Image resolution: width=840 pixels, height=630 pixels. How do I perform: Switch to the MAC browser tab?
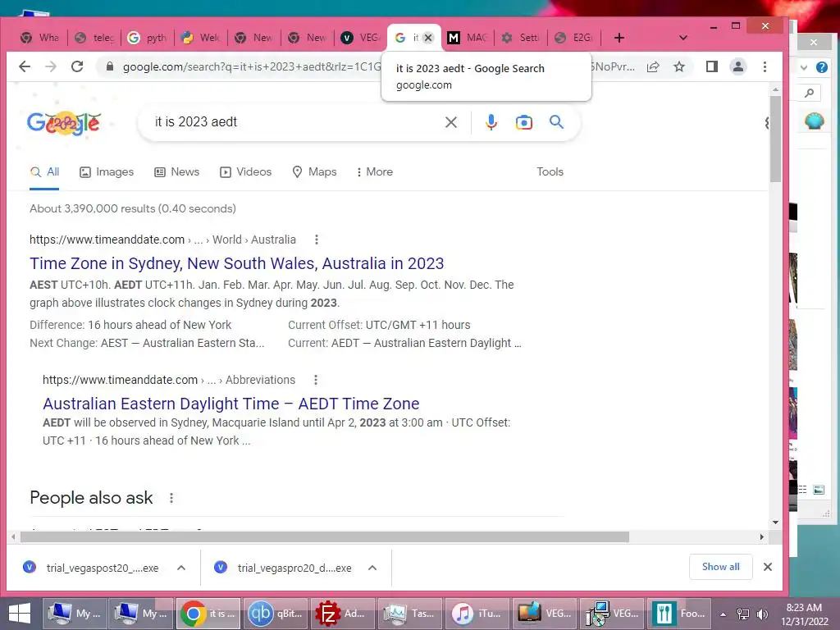[x=468, y=38]
